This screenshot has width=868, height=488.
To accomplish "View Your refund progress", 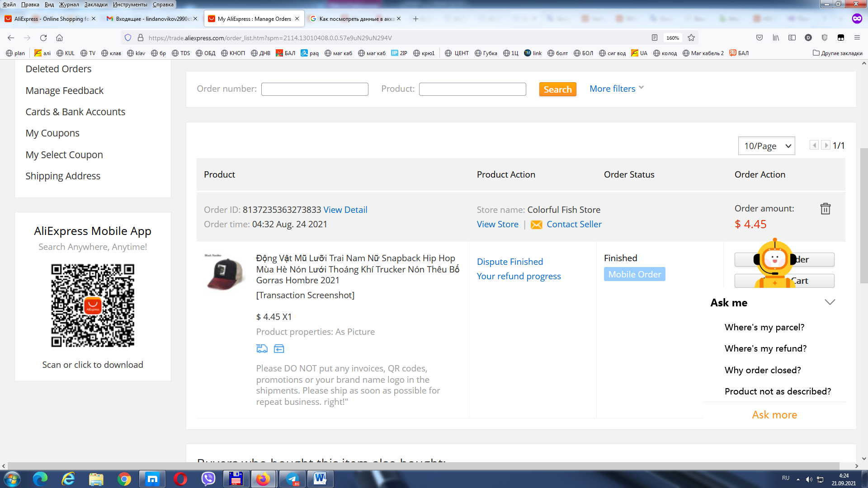I will tap(519, 276).
